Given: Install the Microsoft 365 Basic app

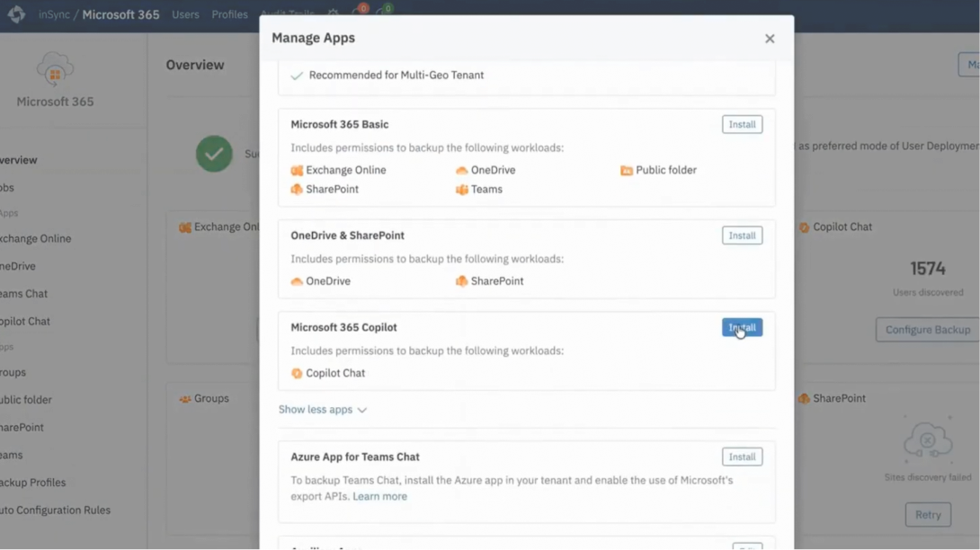Looking at the screenshot, I should pos(742,124).
